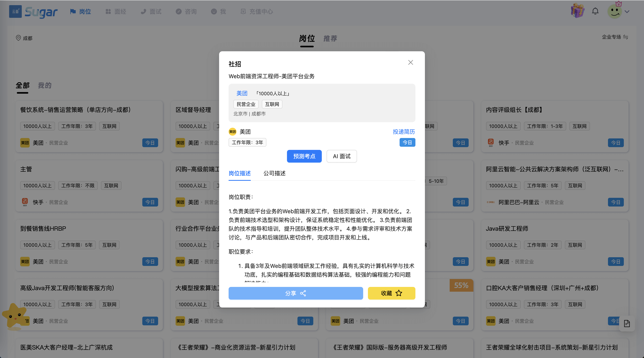Select the 我的 filter tab
This screenshot has height=358, width=644.
pos(45,85)
